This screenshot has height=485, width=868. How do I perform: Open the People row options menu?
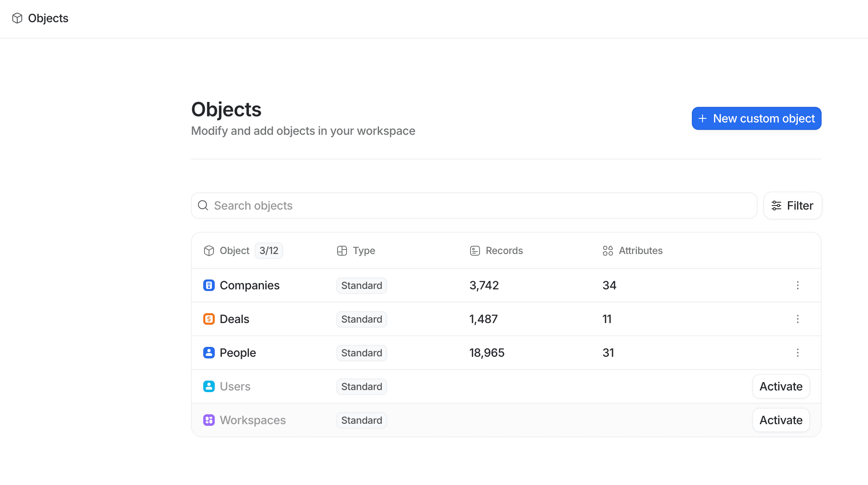[x=798, y=353]
